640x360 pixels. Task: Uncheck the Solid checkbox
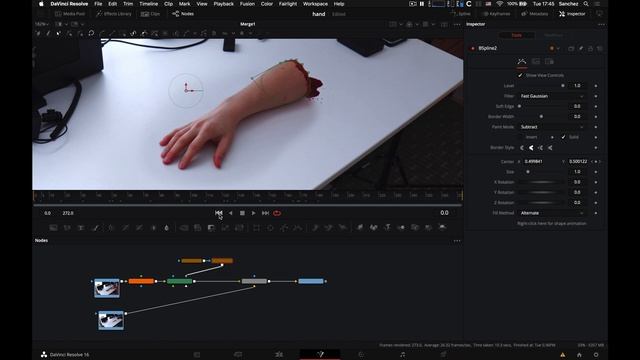(563, 137)
